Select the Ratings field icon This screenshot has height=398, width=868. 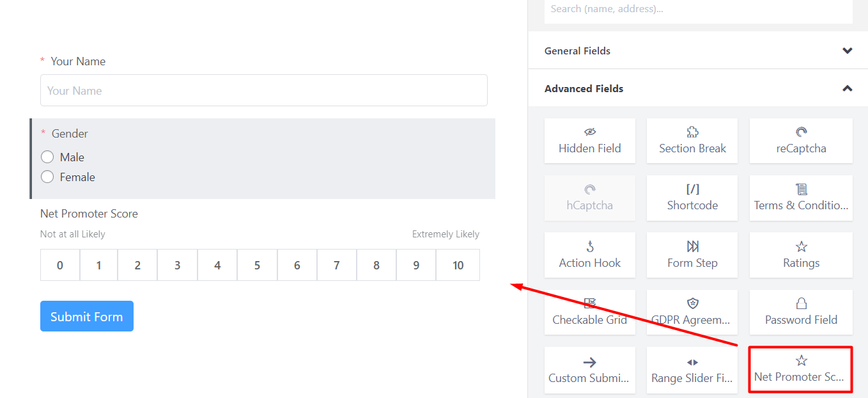pyautogui.click(x=800, y=255)
